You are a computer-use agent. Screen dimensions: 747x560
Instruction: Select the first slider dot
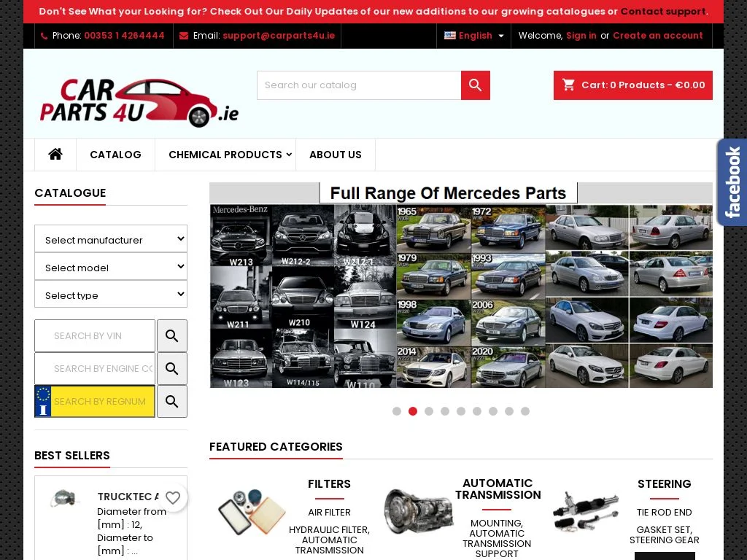click(396, 411)
